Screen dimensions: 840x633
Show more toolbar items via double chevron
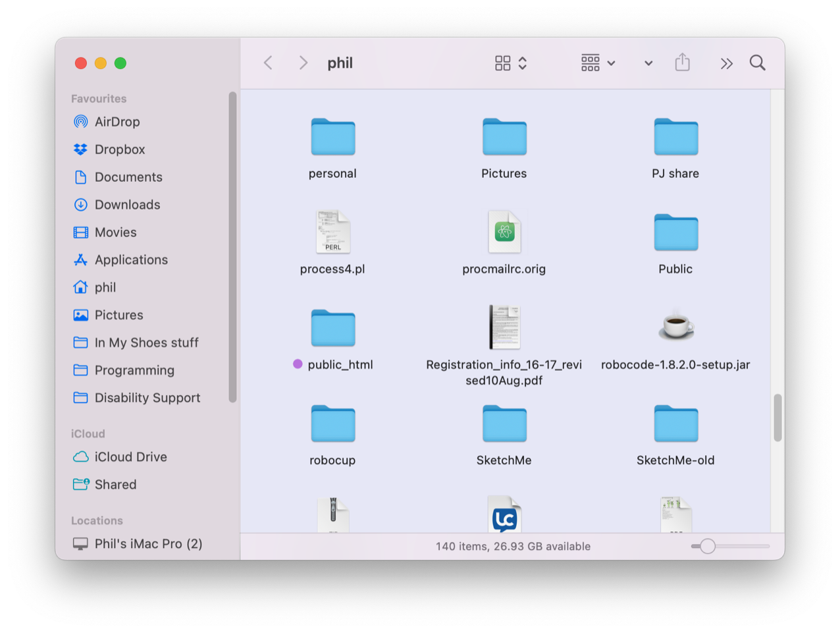click(x=726, y=63)
